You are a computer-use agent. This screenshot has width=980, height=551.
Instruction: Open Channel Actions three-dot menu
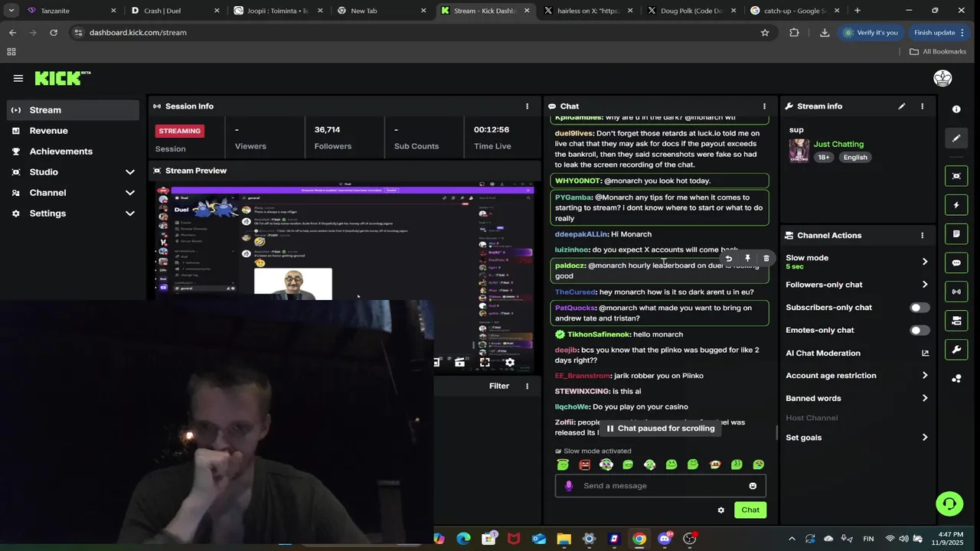point(922,236)
